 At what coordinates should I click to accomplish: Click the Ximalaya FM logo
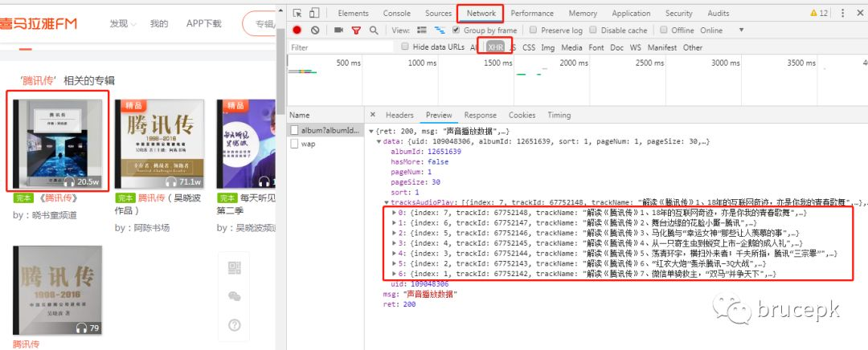[39, 23]
